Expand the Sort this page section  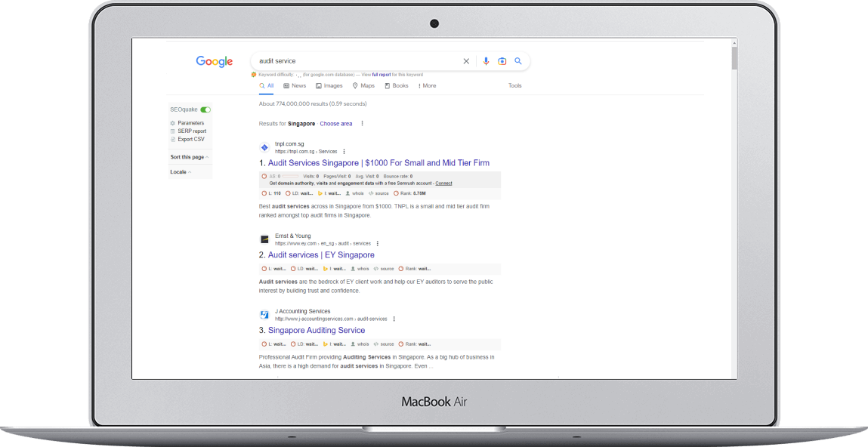190,157
